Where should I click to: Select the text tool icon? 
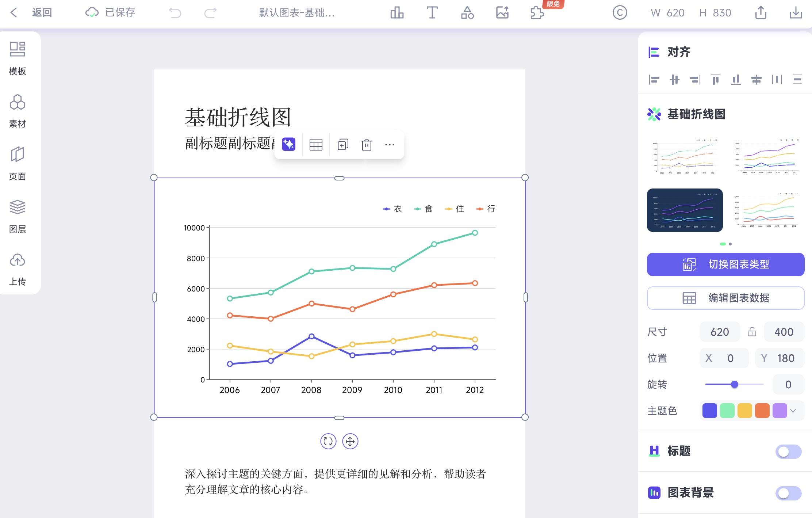click(432, 13)
